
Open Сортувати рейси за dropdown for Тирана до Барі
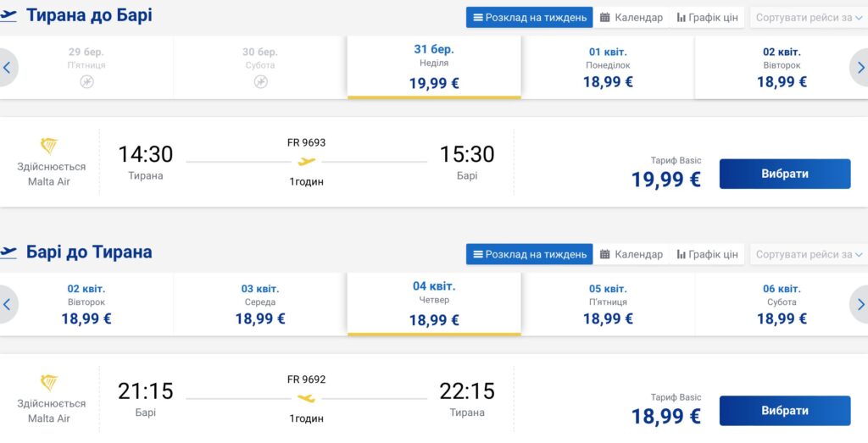click(x=809, y=18)
